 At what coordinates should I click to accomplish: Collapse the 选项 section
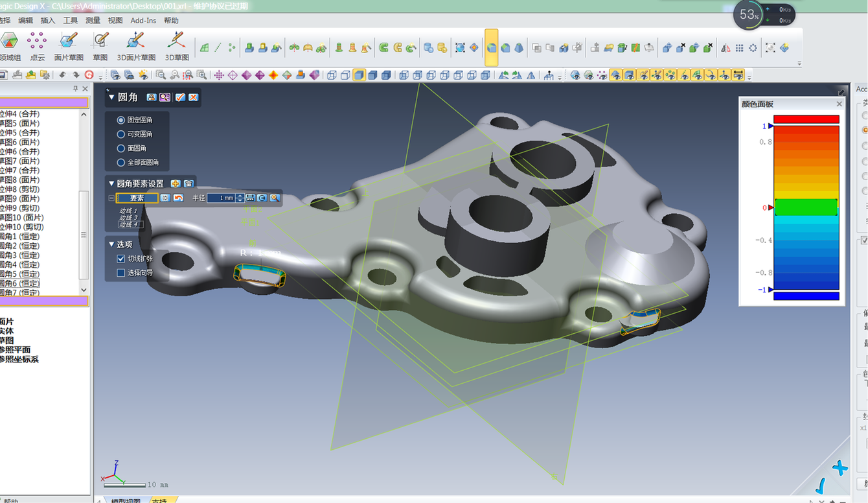click(x=111, y=244)
